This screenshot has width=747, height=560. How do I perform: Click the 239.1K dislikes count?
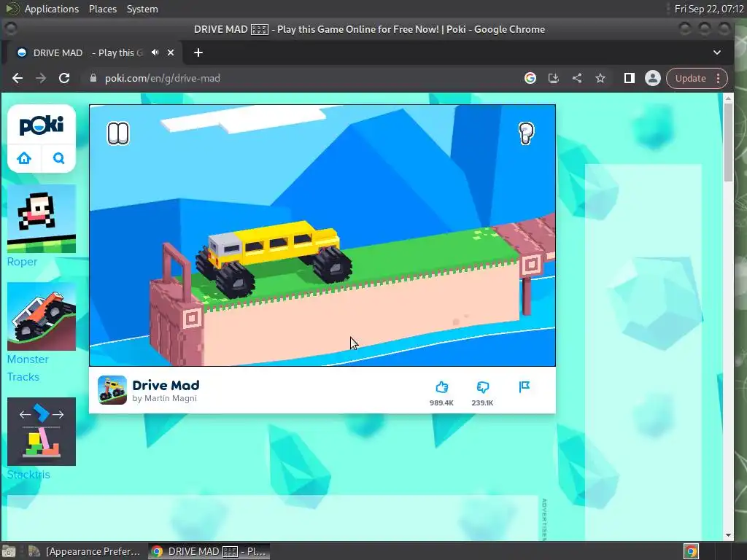tap(483, 402)
